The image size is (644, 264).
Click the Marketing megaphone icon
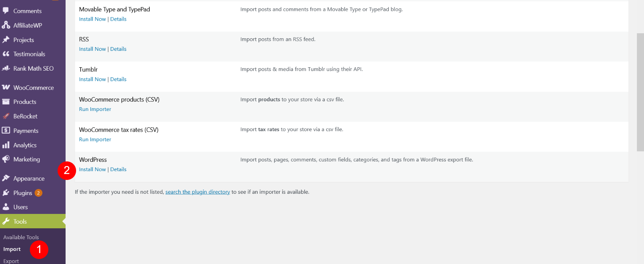(6, 159)
